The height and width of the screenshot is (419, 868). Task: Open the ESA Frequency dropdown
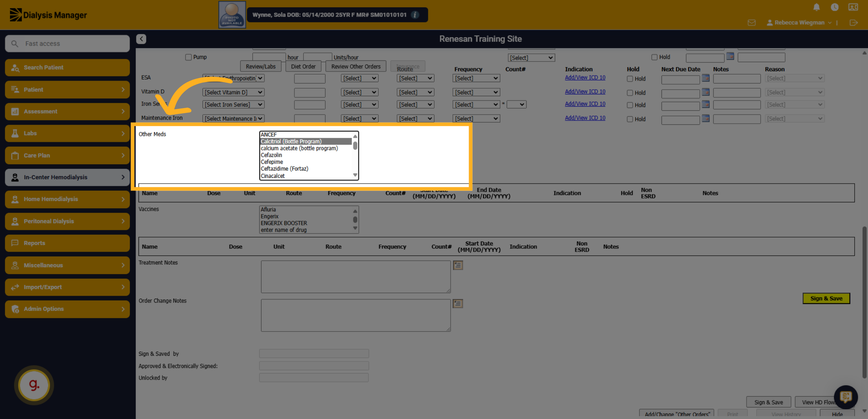pos(476,78)
